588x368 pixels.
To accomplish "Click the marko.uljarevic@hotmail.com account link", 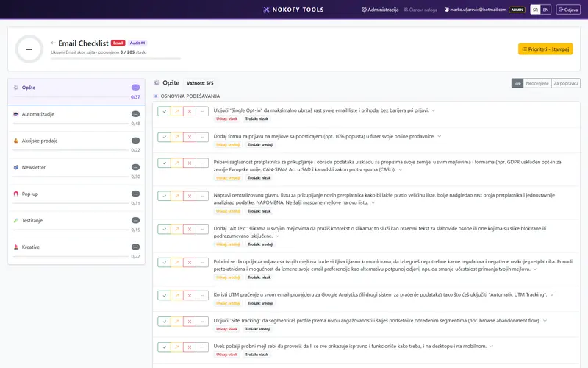I will click(476, 10).
